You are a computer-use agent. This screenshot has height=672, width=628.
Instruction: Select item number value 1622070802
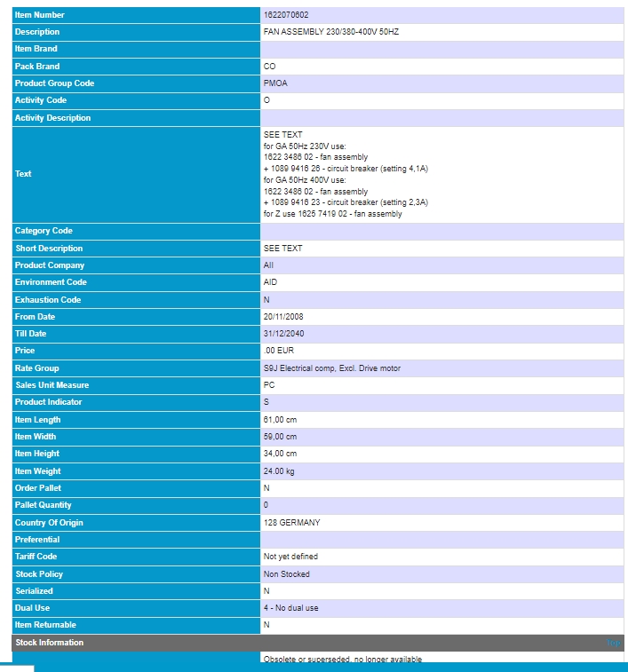(286, 15)
